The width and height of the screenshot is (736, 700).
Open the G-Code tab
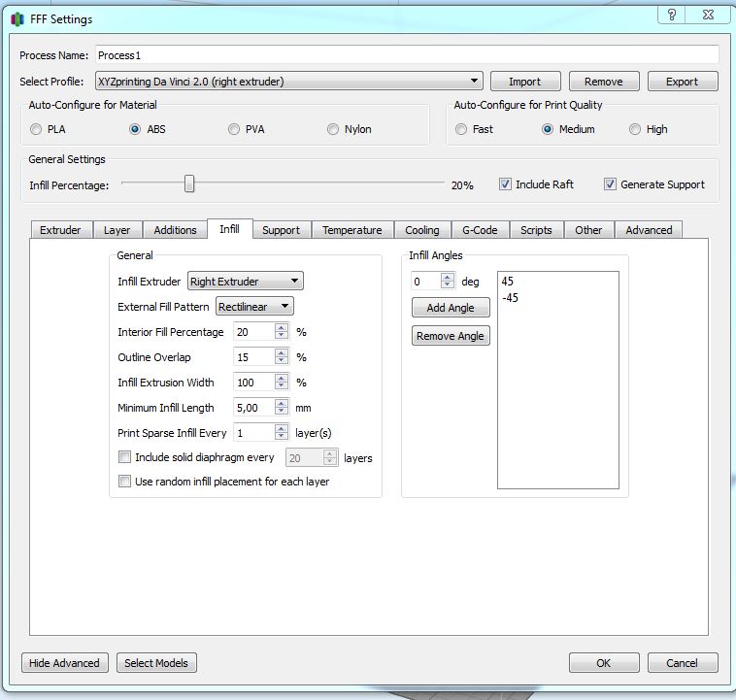pos(479,230)
